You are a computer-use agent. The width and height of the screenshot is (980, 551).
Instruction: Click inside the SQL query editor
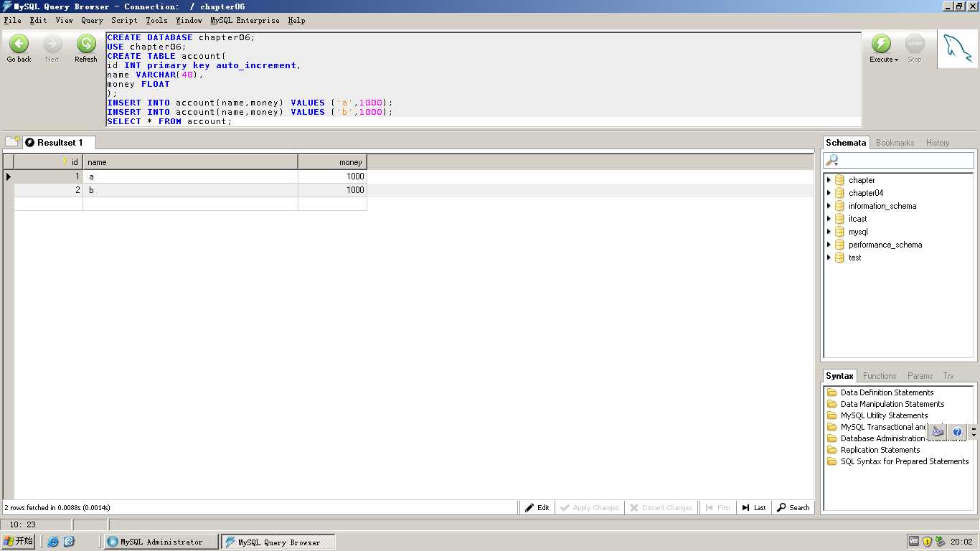pyautogui.click(x=484, y=79)
